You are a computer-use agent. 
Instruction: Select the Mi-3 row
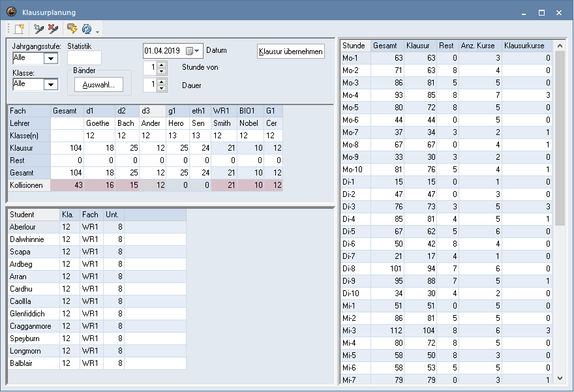pos(446,331)
